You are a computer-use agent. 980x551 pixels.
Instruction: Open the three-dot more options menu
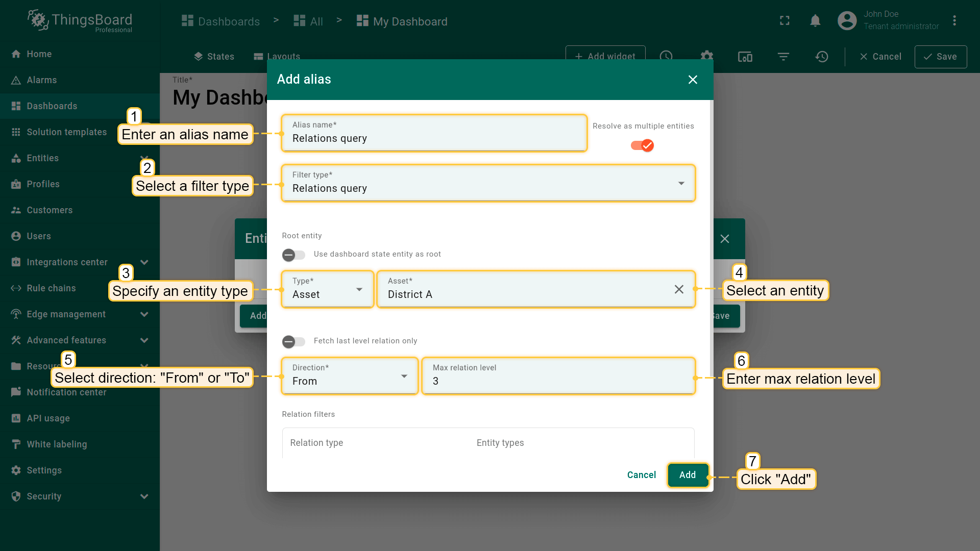click(954, 21)
